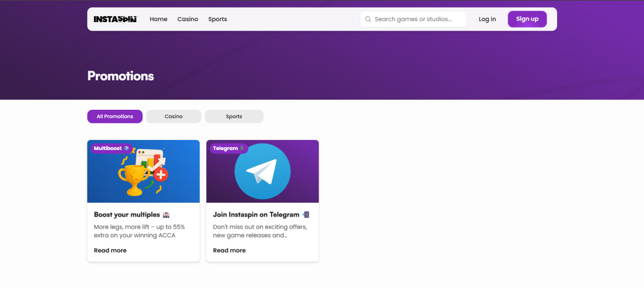Click the Join Instaspin on Telegram title
The height and width of the screenshot is (288, 644).
(256, 214)
